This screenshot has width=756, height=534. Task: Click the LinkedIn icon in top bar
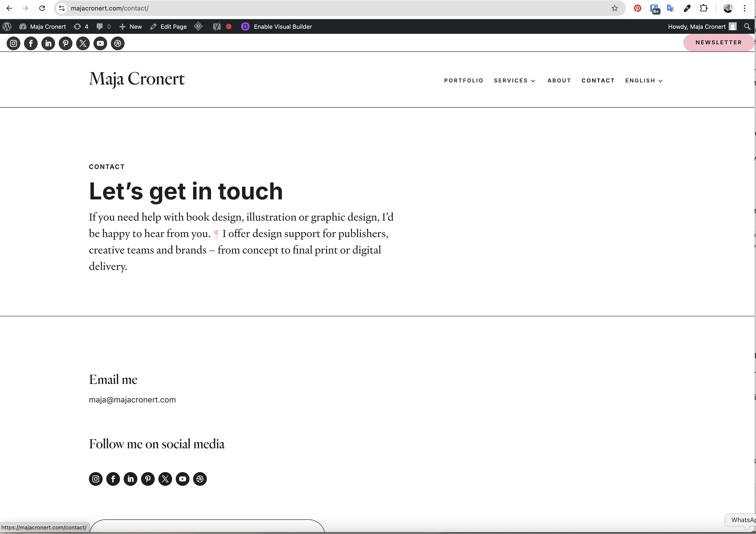(x=48, y=43)
